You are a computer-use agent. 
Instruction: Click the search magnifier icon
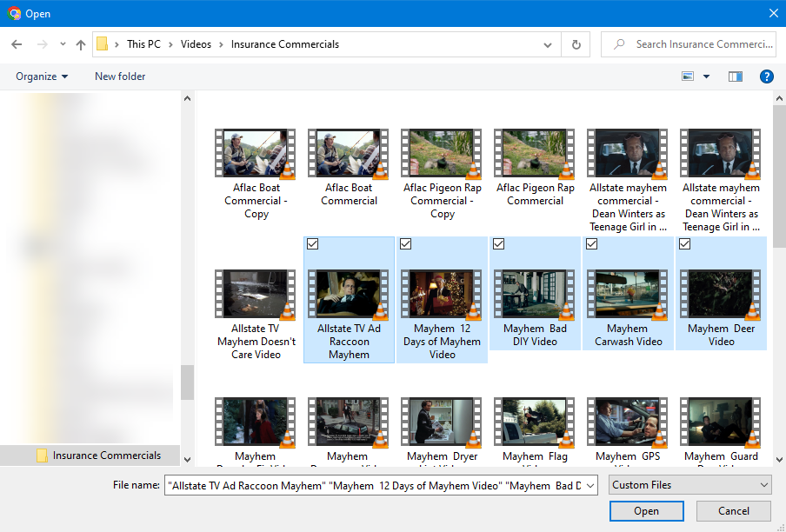pos(619,44)
